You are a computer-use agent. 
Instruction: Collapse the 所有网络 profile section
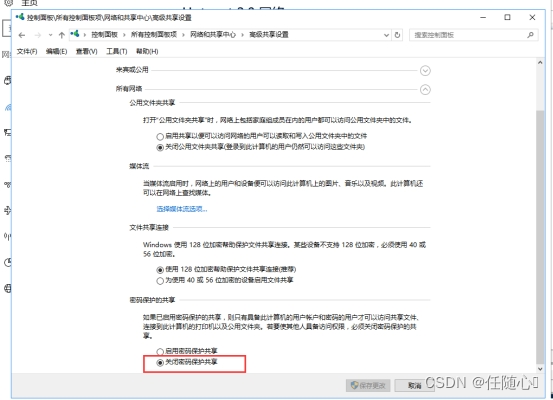click(425, 90)
